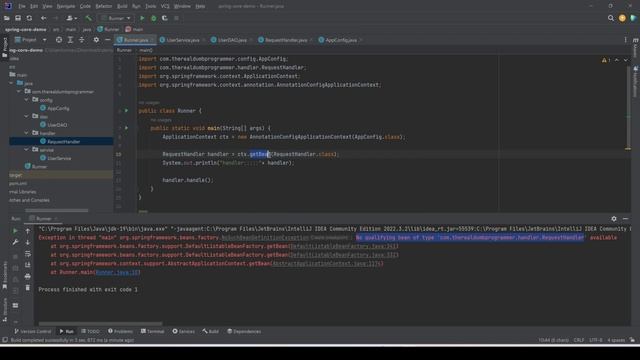
Task: Toggle scroll-to-end icon in Run console
Action: pos(28,265)
